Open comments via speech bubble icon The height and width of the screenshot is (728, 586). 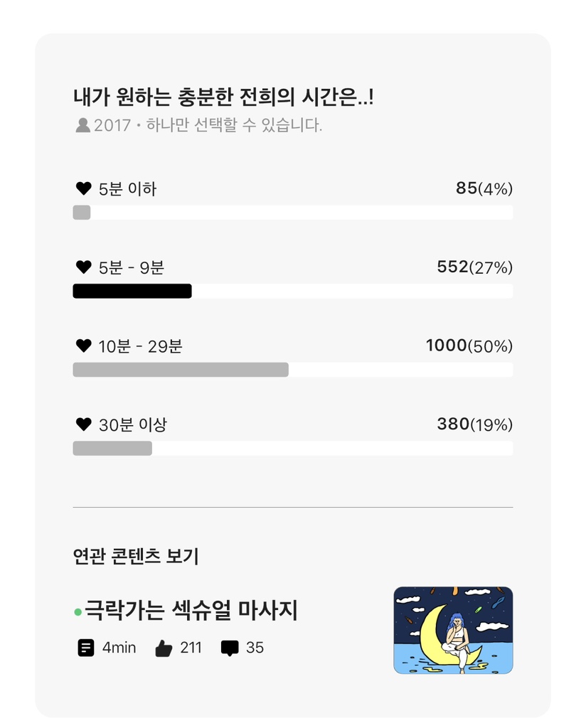[x=230, y=648]
